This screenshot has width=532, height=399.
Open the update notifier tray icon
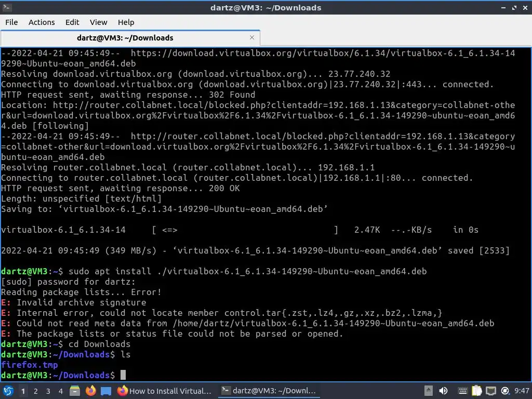point(505,391)
